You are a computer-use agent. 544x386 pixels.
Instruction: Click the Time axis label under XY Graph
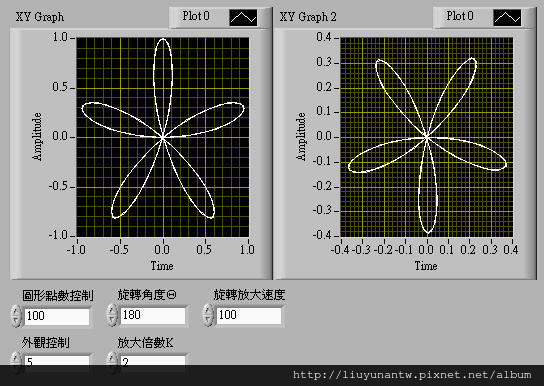(162, 266)
